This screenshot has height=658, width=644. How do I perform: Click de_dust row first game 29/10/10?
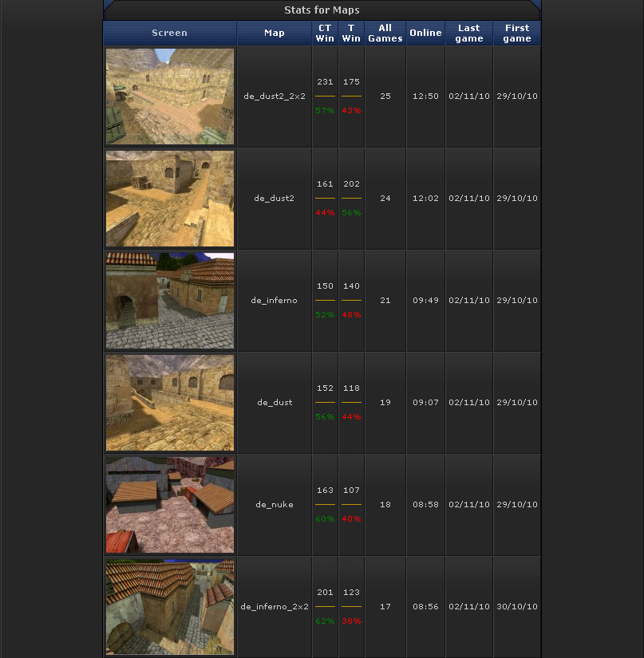click(517, 403)
